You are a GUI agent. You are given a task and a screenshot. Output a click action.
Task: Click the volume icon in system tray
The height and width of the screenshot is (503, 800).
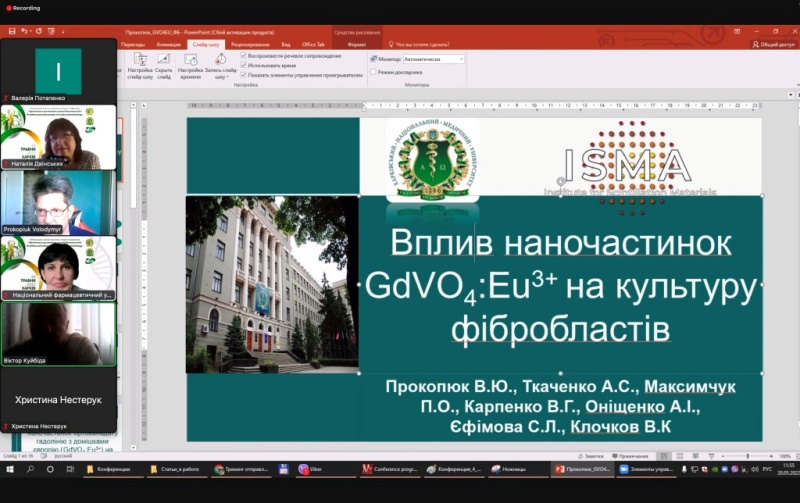click(x=755, y=469)
